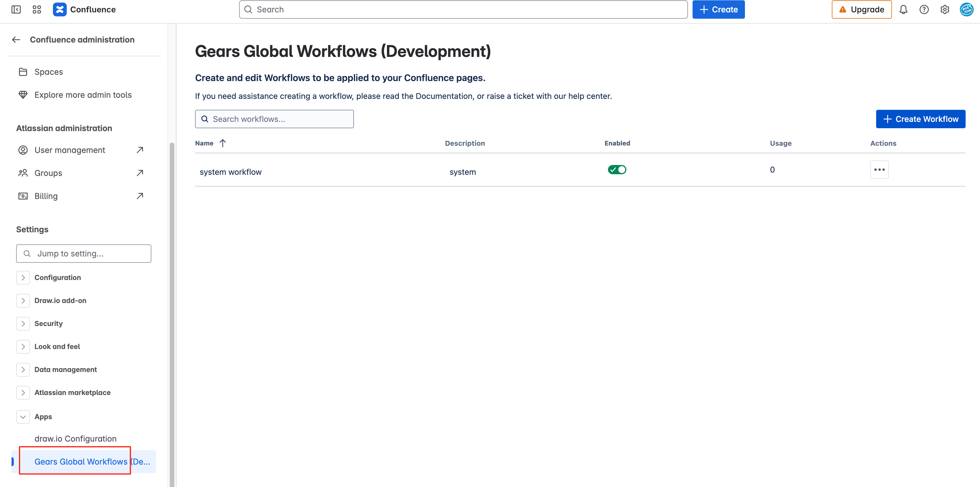
Task: Open User management external link arrow
Action: pyautogui.click(x=140, y=150)
